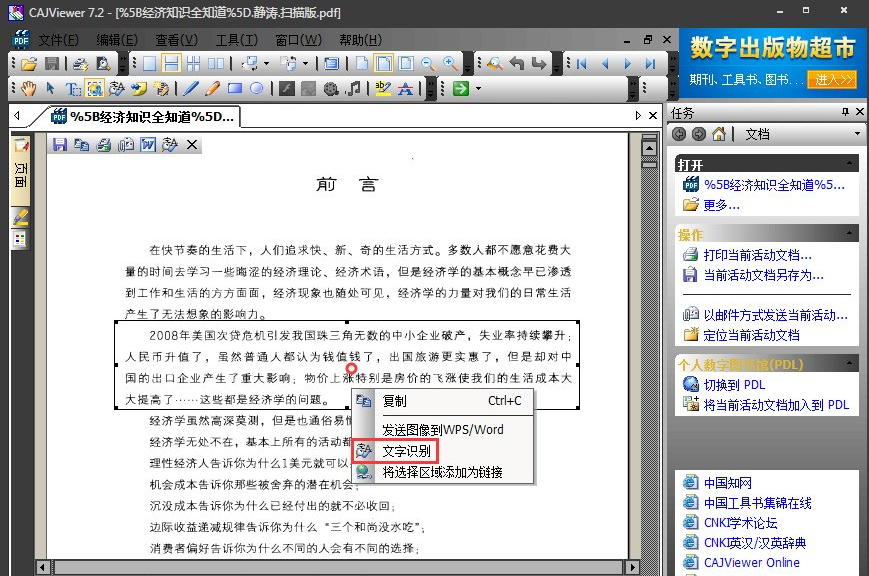The width and height of the screenshot is (869, 576).
Task: Choose 复制 from context menu
Action: point(443,401)
